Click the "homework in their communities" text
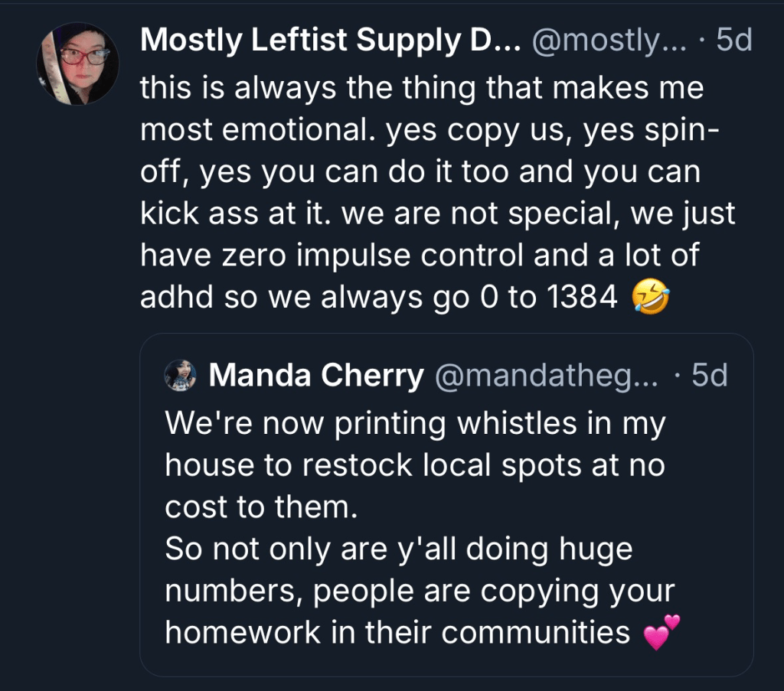This screenshot has height=691, width=784. click(397, 633)
